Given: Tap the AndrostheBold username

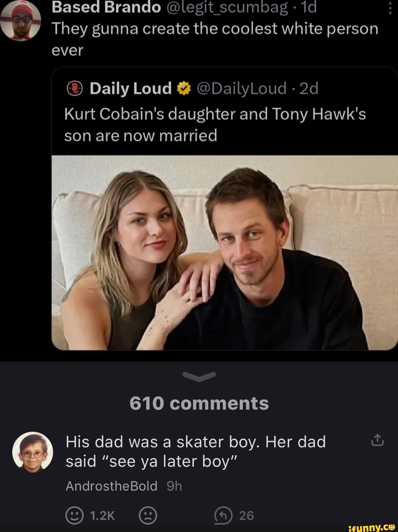Looking at the screenshot, I should [111, 486].
